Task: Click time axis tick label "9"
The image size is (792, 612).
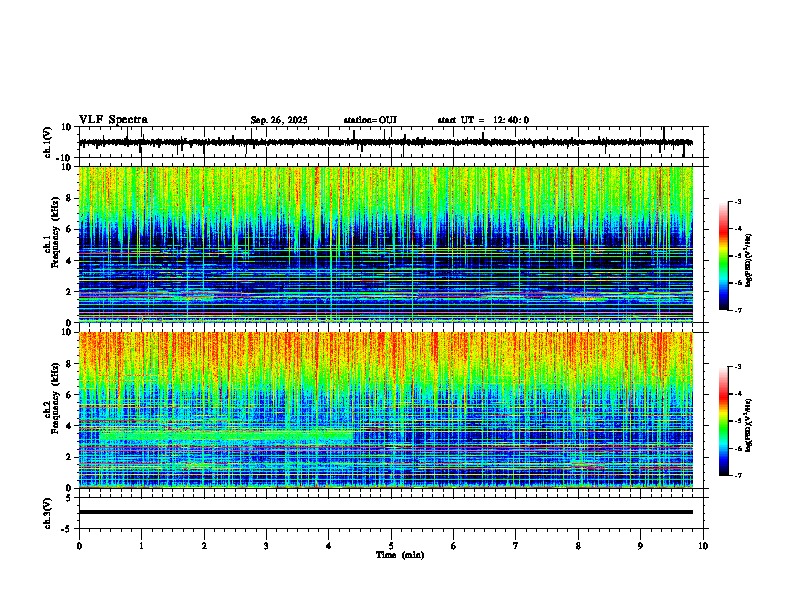Action: tap(640, 546)
